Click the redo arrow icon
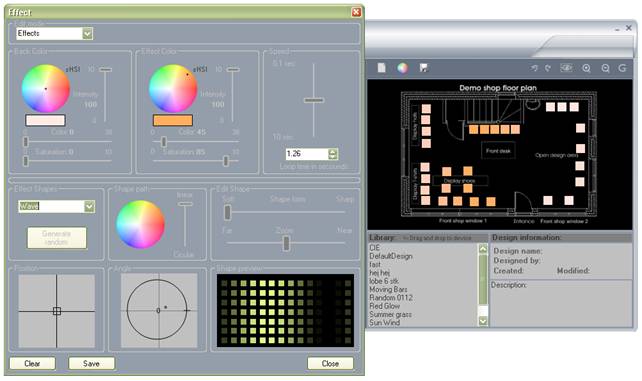 pyautogui.click(x=548, y=68)
